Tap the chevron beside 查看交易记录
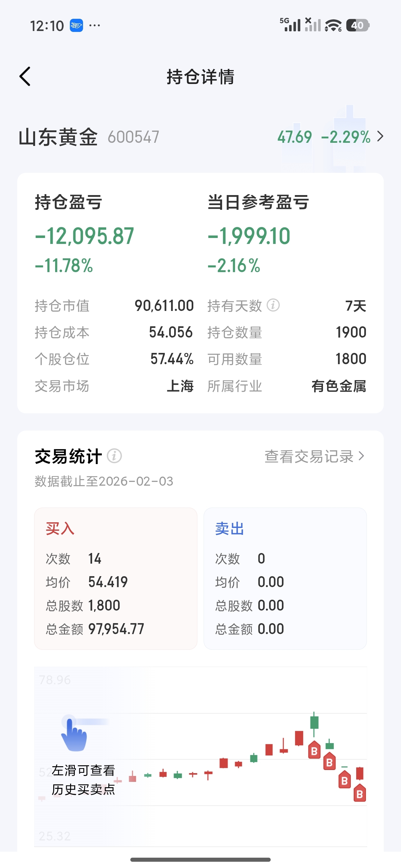Image resolution: width=401 pixels, height=868 pixels. point(361,456)
